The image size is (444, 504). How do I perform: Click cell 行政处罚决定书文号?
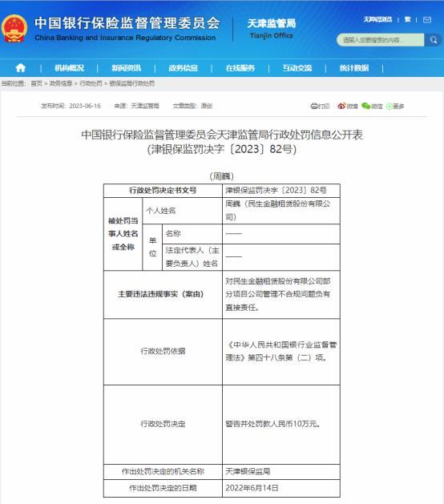pos(163,190)
